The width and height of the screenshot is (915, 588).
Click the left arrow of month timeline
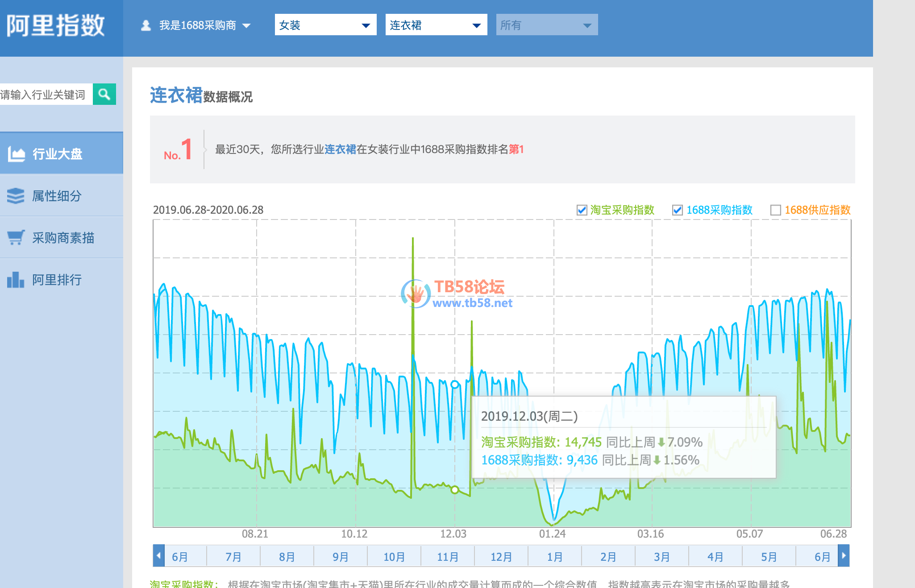click(x=158, y=556)
